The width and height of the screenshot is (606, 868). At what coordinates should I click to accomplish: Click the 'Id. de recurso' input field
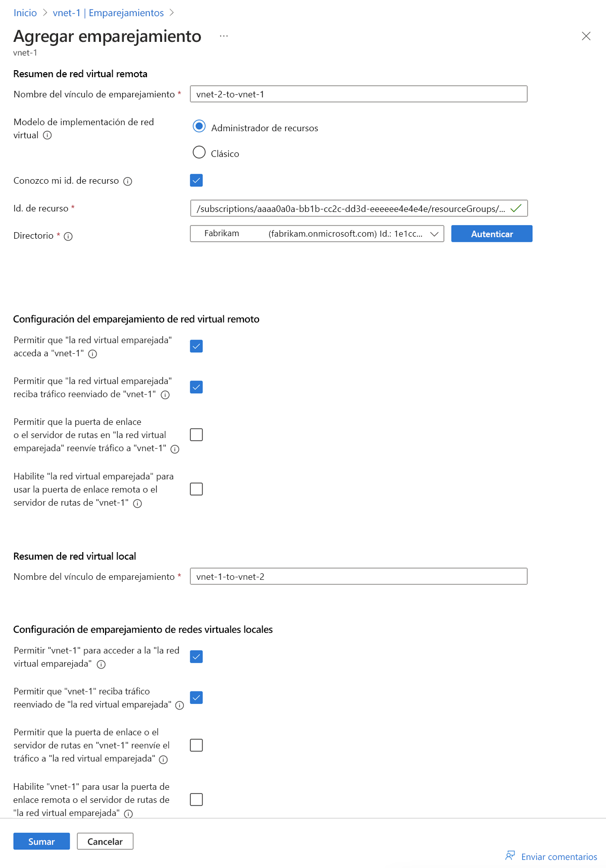(351, 208)
